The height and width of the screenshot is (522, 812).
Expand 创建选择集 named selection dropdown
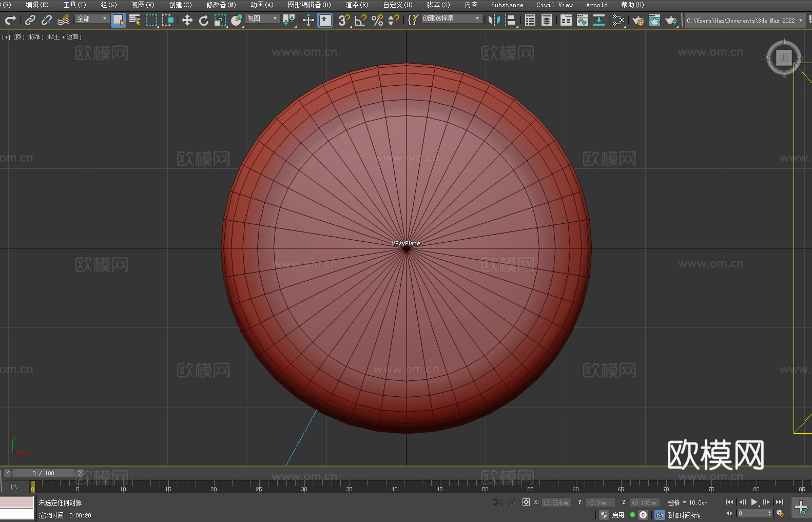point(452,18)
